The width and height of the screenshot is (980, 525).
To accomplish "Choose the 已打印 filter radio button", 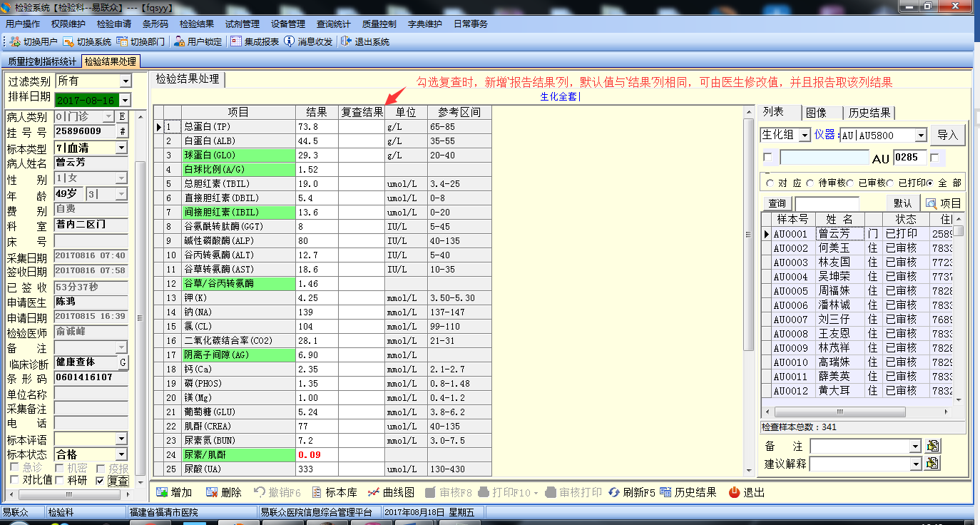I will (891, 183).
